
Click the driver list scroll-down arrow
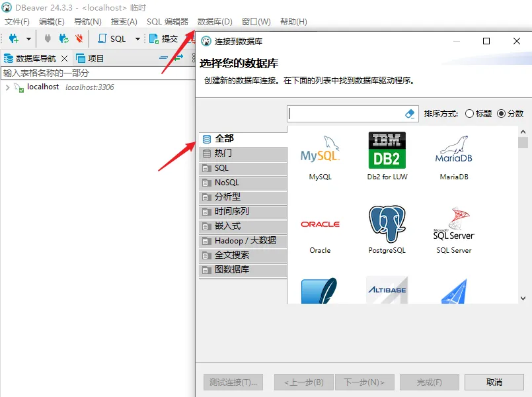click(x=523, y=298)
